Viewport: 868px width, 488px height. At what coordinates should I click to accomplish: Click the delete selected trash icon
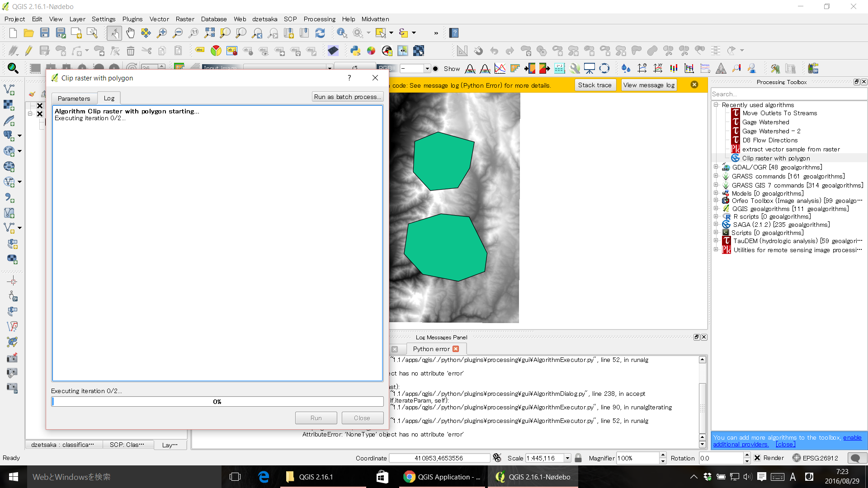tap(131, 51)
